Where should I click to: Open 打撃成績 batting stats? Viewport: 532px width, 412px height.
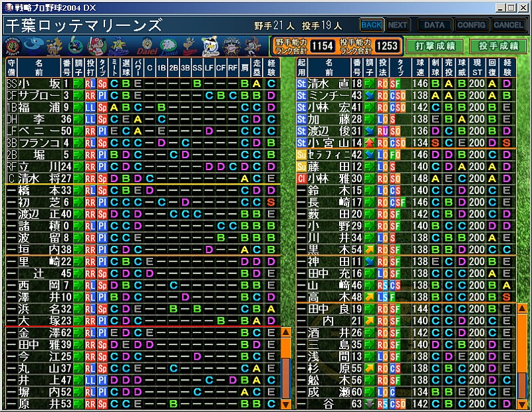[436, 46]
